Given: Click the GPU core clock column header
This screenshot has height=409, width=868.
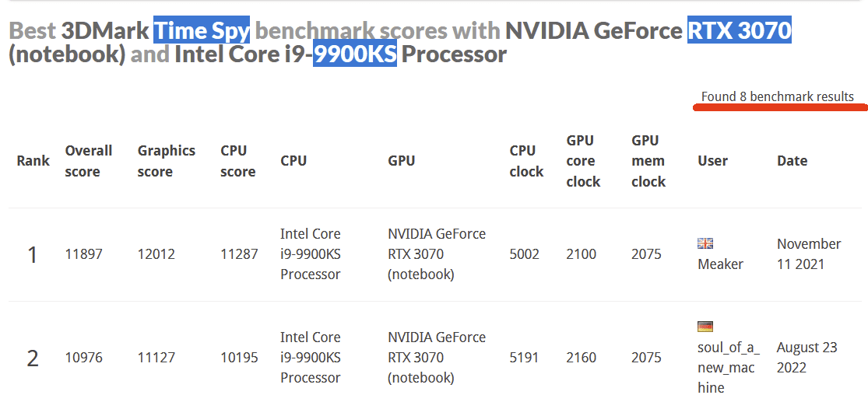Looking at the screenshot, I should click(583, 161).
